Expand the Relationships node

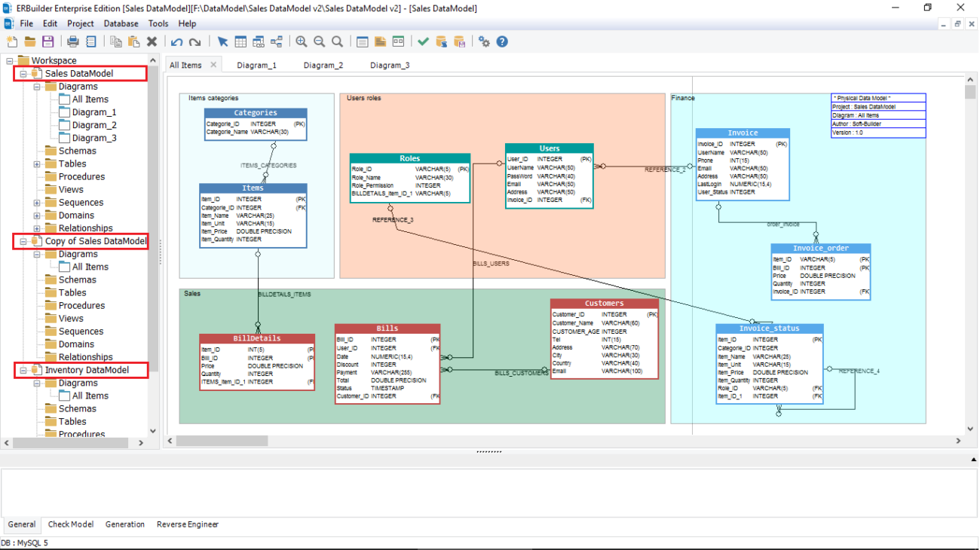tap(35, 228)
